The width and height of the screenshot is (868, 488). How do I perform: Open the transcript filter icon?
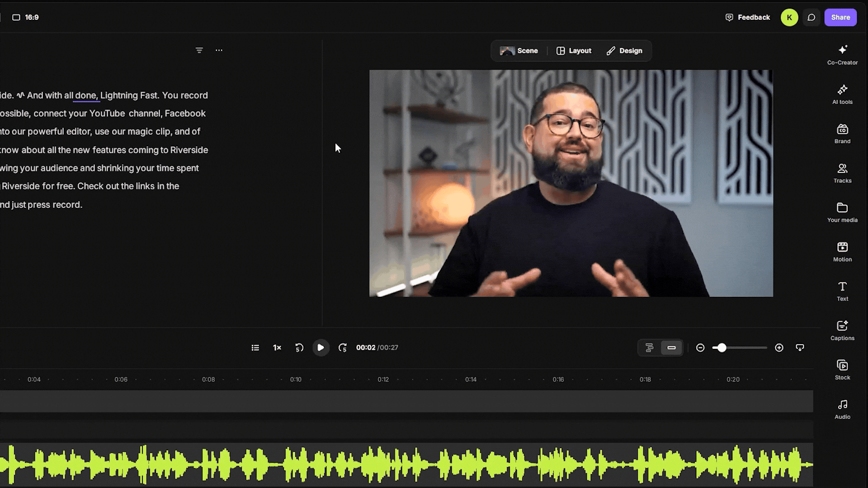click(x=199, y=50)
